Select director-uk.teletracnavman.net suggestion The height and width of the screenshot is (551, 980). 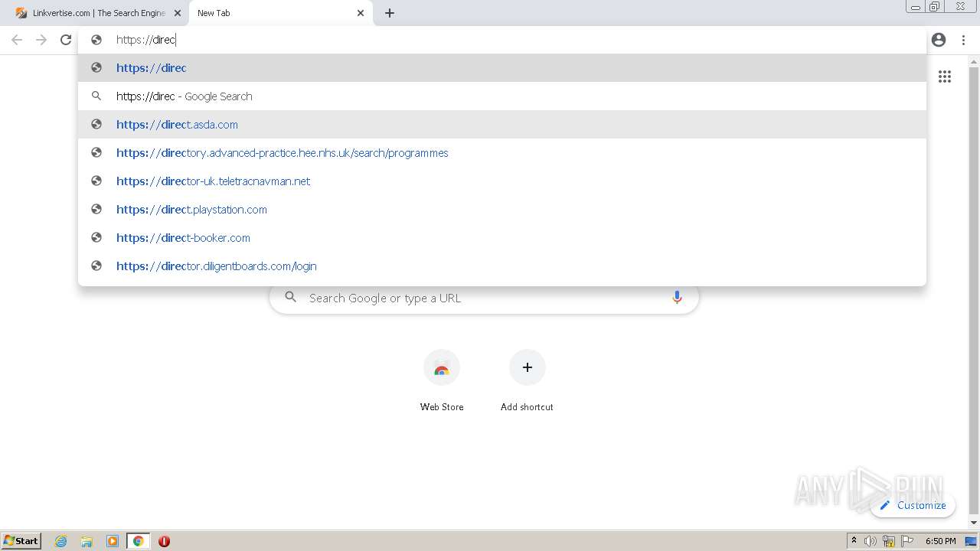(x=502, y=181)
